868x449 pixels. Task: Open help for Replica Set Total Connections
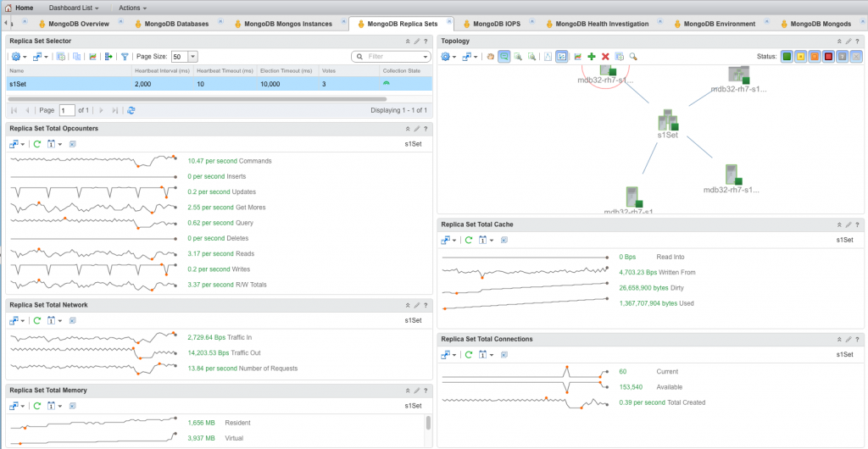pos(859,339)
